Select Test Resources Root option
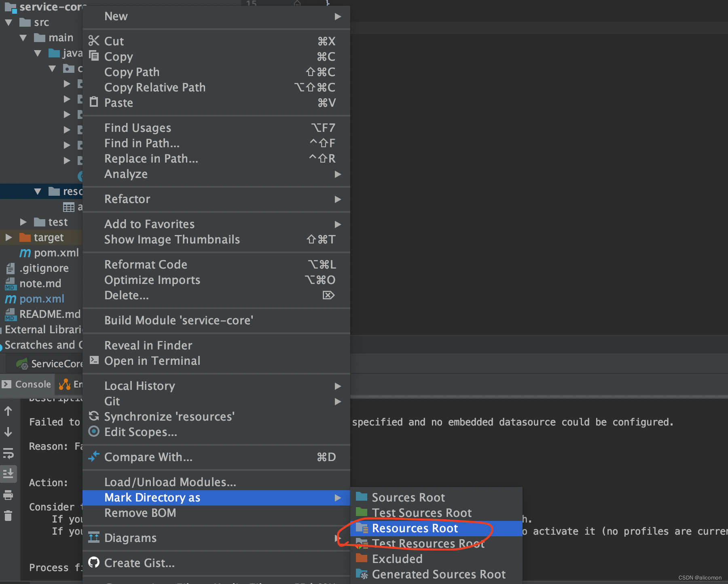Image resolution: width=728 pixels, height=584 pixels. point(436,544)
